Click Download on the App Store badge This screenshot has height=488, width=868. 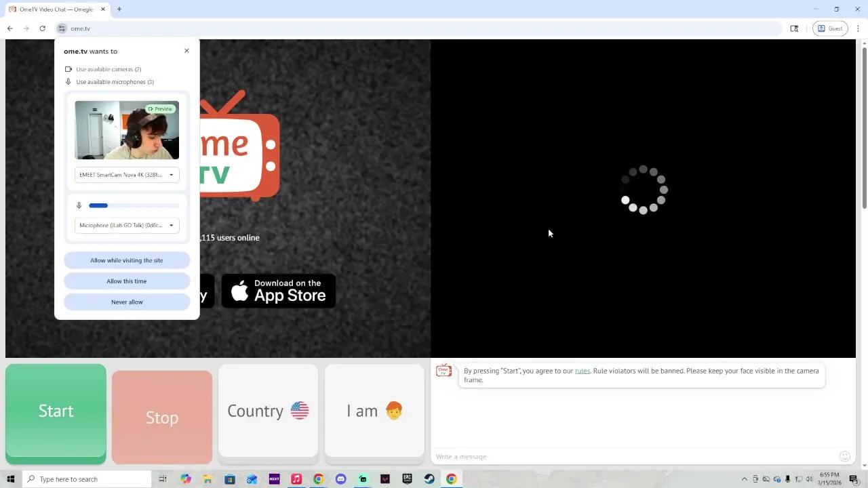click(x=279, y=291)
